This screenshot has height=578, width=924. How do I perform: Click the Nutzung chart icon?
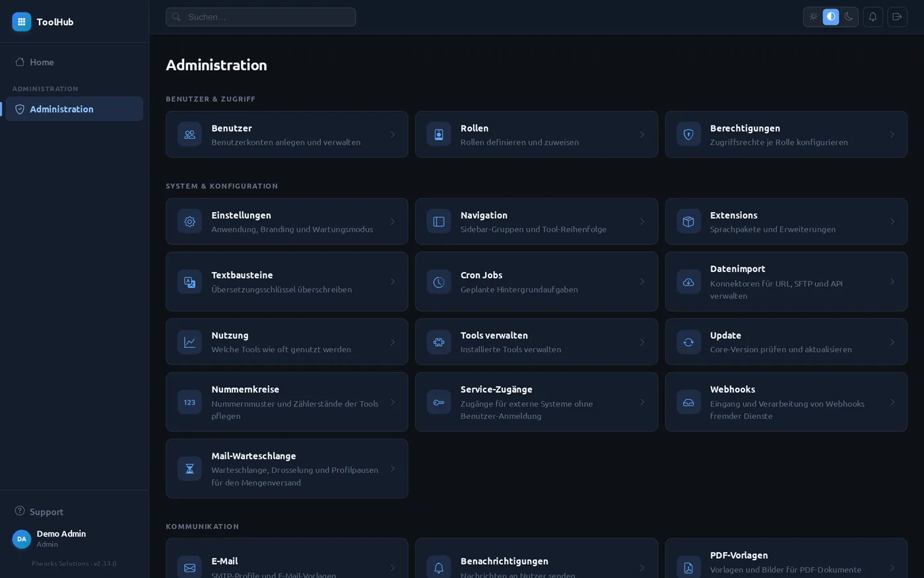189,342
